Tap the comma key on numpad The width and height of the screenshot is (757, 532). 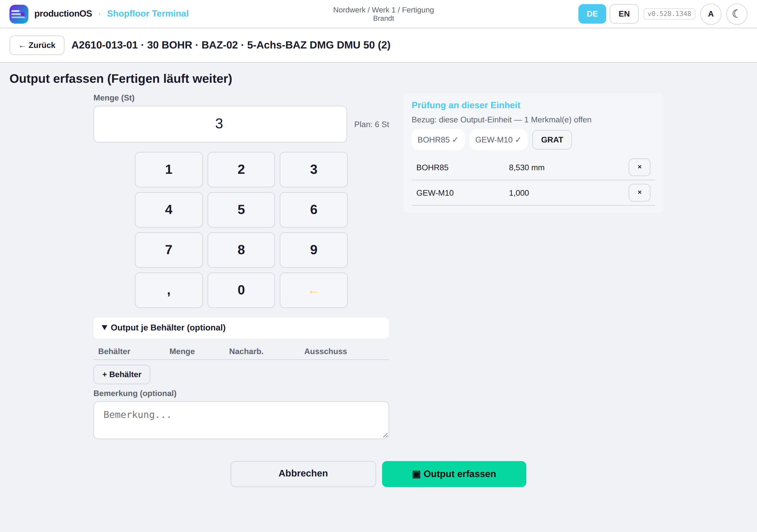(x=169, y=290)
